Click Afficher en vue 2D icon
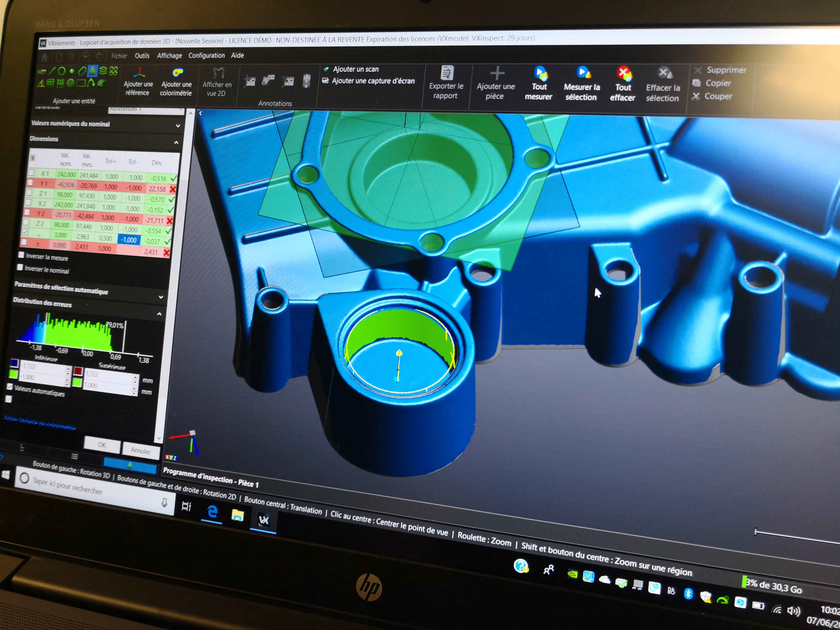 pyautogui.click(x=218, y=73)
